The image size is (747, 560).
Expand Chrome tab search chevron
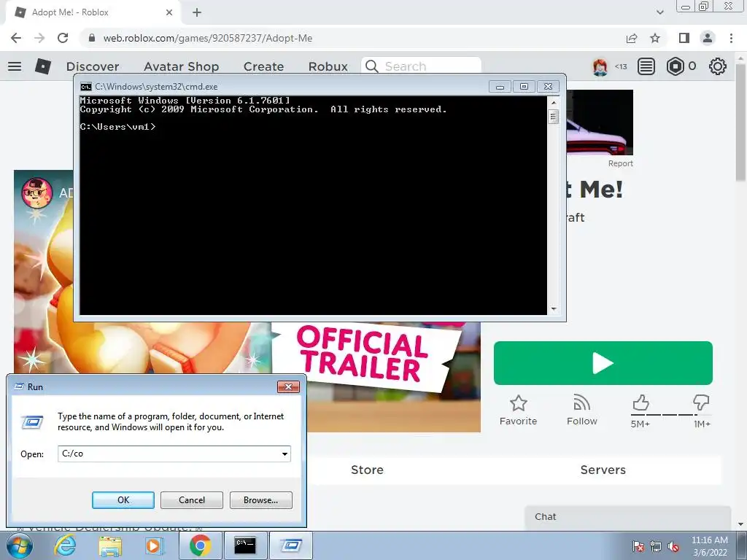coord(659,12)
